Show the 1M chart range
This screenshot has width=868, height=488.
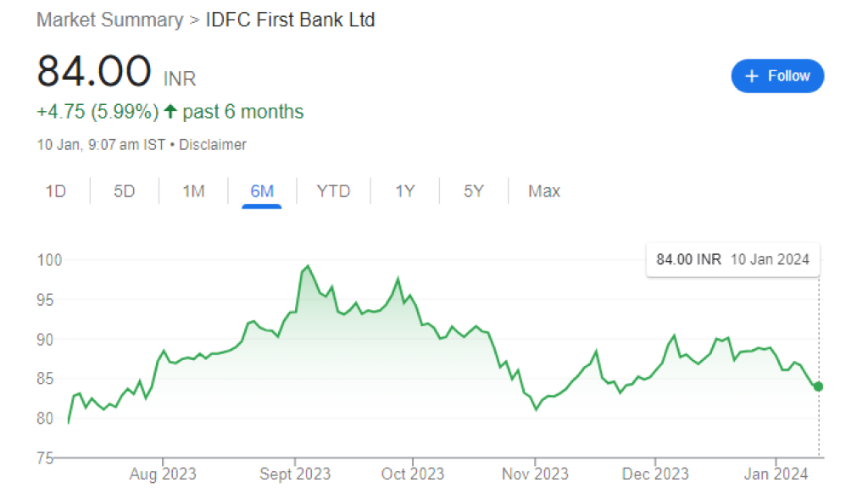pos(193,191)
